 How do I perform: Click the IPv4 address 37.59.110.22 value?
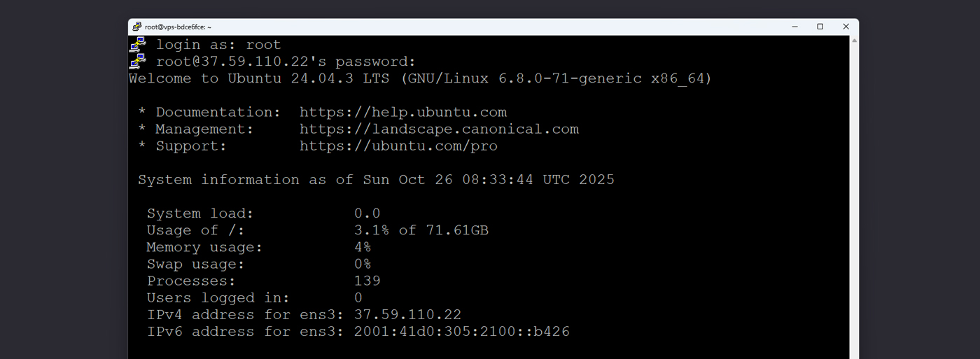coord(407,315)
